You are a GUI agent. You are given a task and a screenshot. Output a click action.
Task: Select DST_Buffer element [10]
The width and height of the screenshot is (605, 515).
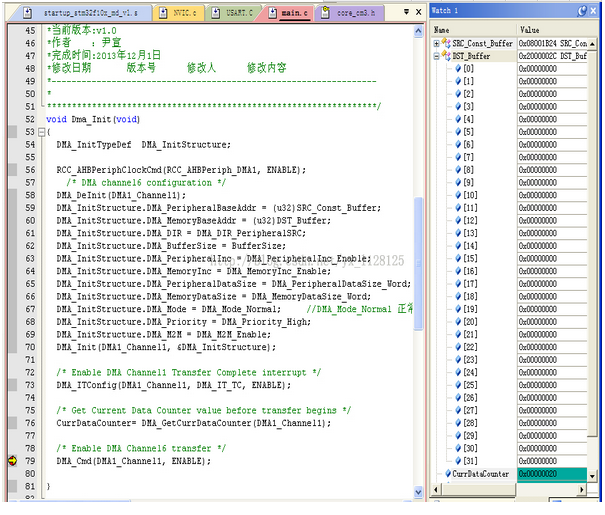coord(470,195)
